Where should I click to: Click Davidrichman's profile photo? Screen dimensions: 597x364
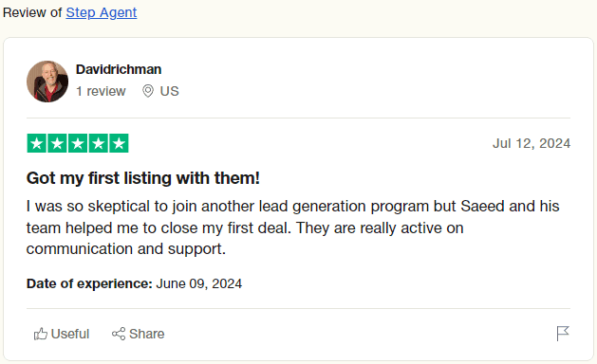[x=47, y=82]
